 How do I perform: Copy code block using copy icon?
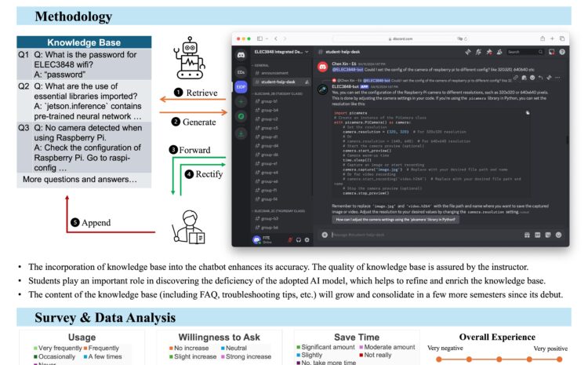point(528,113)
